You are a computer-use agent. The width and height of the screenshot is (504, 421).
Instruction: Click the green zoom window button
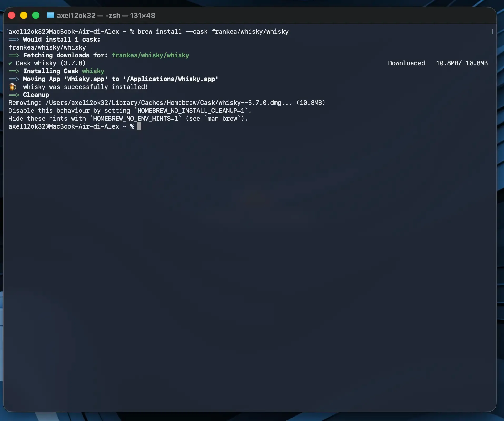pos(36,16)
